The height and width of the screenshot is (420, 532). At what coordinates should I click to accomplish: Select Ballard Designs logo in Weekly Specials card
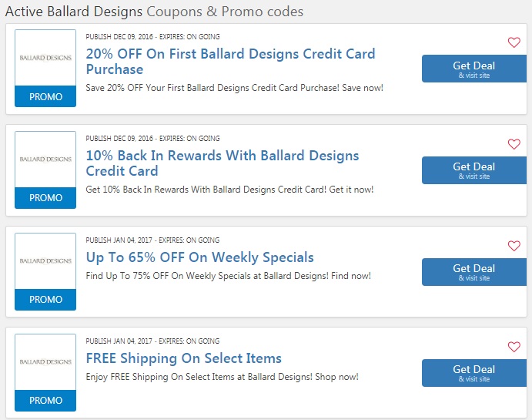pos(45,260)
